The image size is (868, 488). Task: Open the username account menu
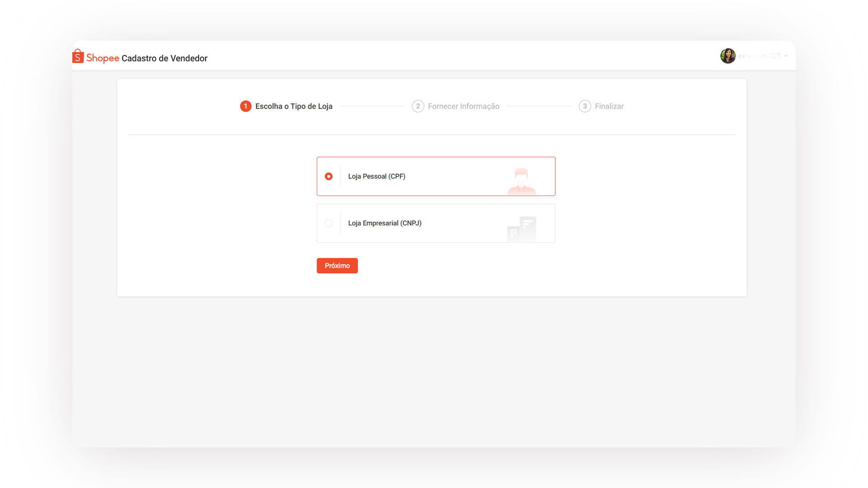coord(759,56)
